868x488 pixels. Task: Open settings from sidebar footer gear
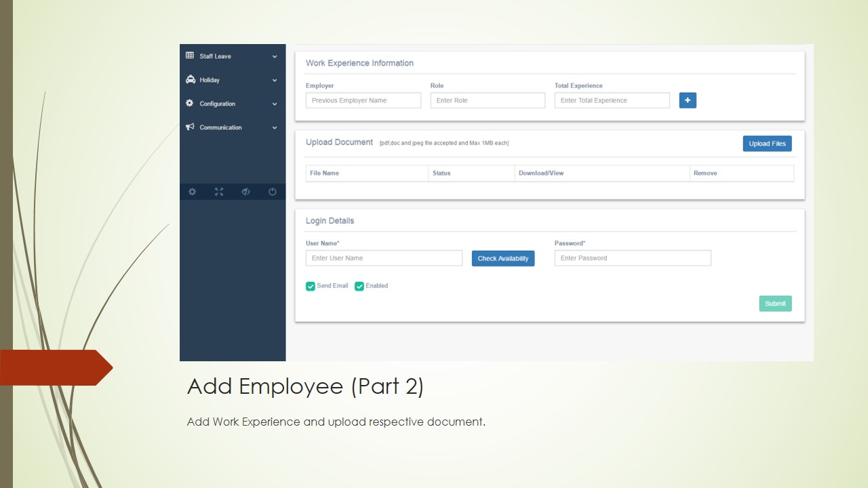point(193,192)
